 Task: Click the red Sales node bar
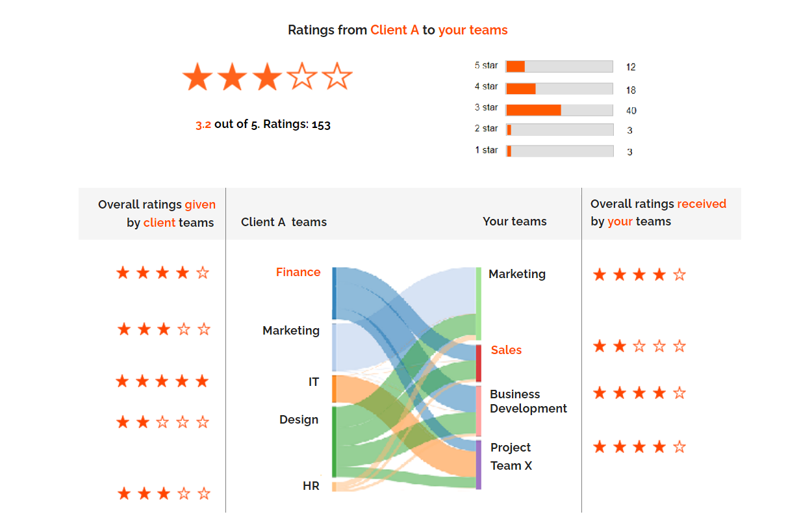(x=479, y=363)
